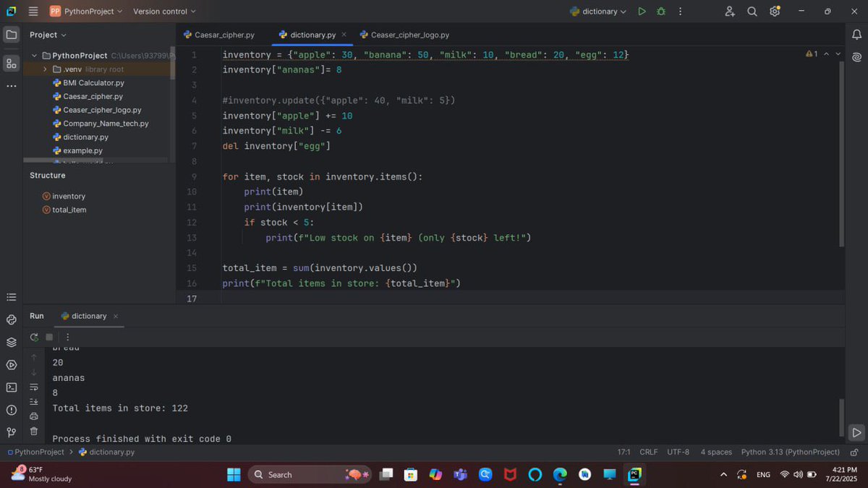Open BMI Calculator.py in the project tree
Screen dimensions: 868x488
pos(89,83)
